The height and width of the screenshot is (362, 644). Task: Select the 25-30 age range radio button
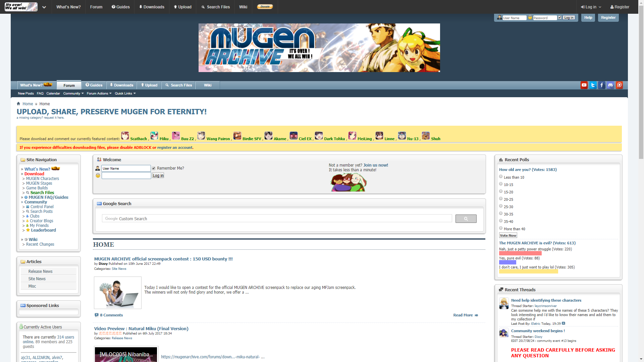tap(501, 205)
